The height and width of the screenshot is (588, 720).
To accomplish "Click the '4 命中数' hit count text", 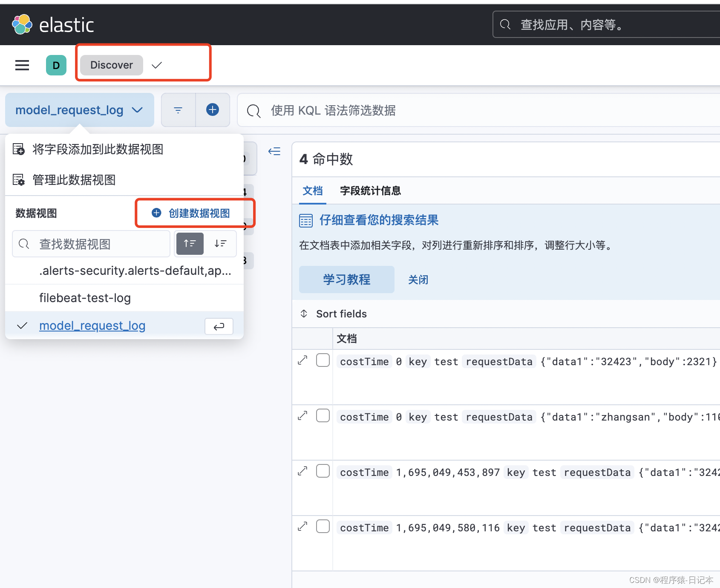I will [326, 159].
